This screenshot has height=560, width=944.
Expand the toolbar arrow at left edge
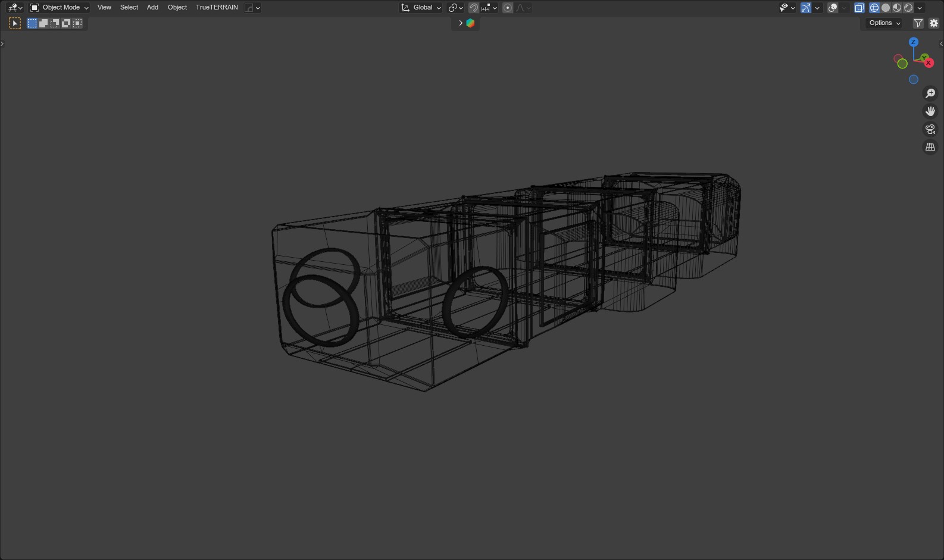click(2, 43)
